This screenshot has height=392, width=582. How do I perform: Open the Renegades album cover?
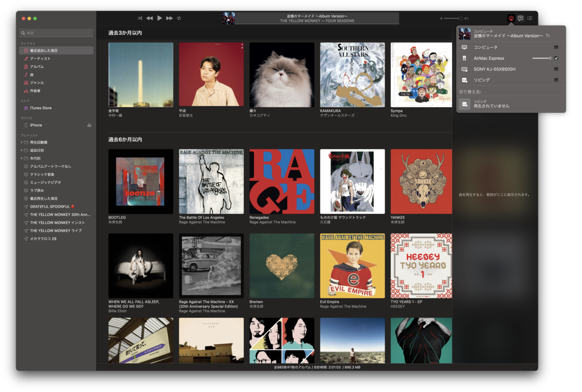click(x=282, y=181)
